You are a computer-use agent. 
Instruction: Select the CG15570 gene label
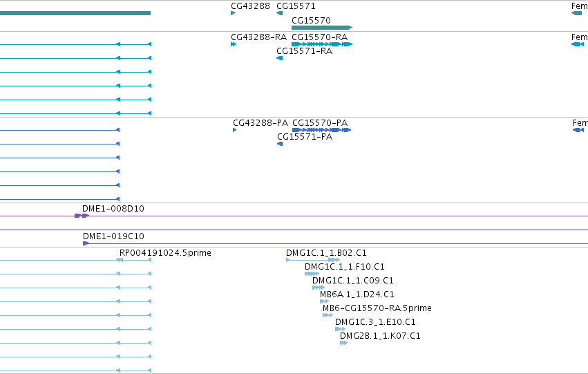(311, 20)
